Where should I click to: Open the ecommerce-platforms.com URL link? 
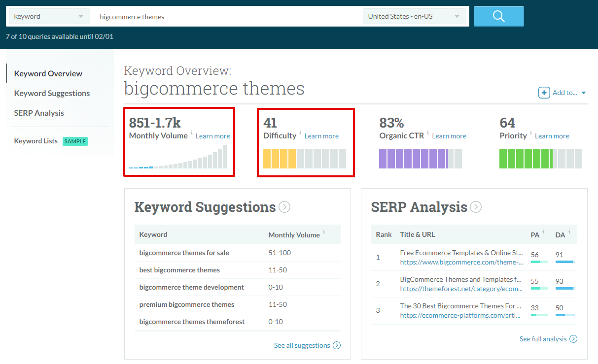pyautogui.click(x=460, y=315)
